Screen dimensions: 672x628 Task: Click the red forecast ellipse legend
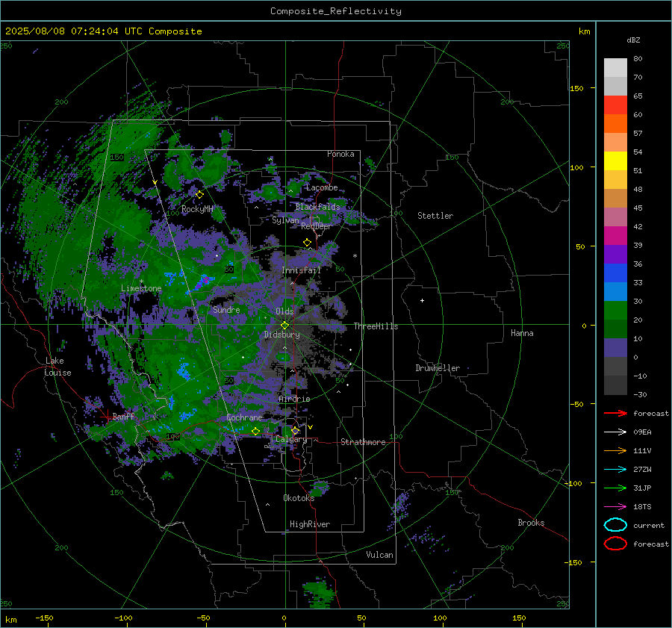pyautogui.click(x=615, y=544)
